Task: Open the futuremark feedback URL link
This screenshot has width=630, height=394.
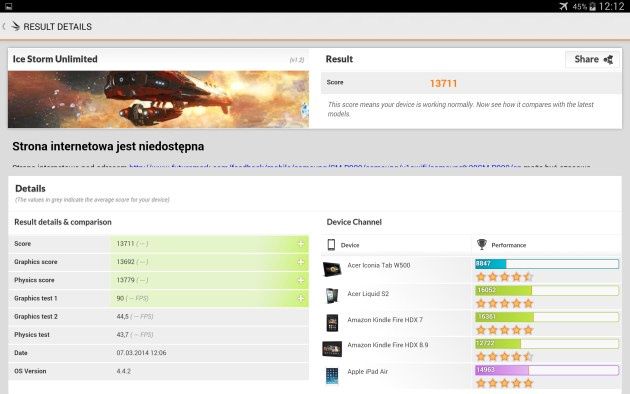Action: (325, 165)
